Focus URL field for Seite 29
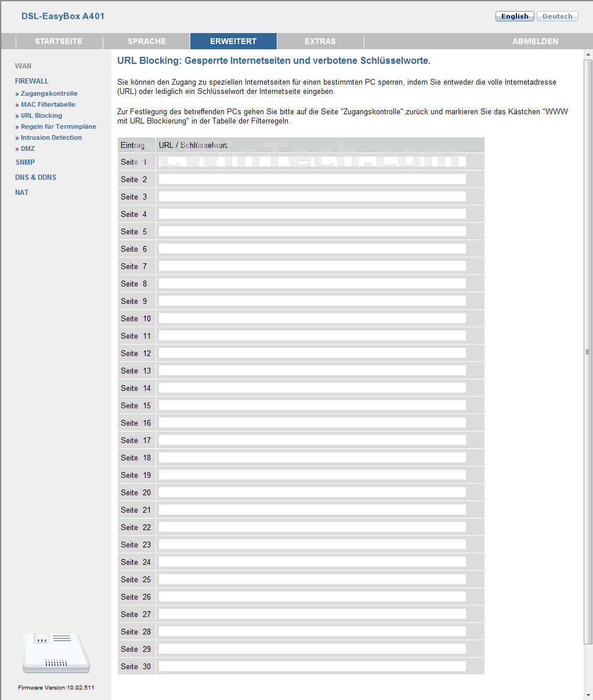The image size is (593, 700). [312, 649]
